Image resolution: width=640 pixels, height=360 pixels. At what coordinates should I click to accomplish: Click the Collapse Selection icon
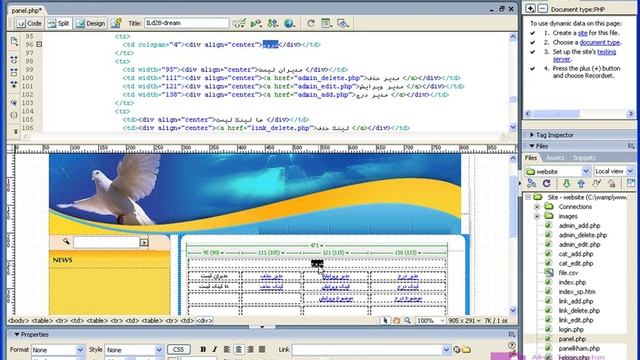click(x=14, y=73)
